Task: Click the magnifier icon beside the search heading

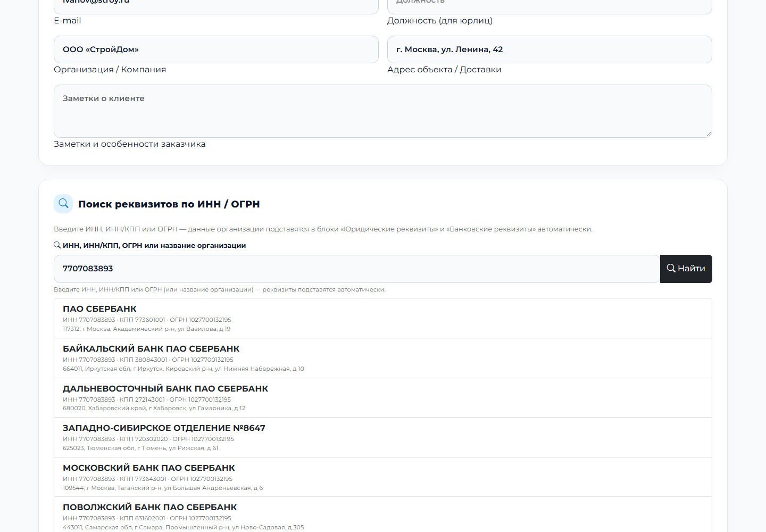Action: coord(63,204)
